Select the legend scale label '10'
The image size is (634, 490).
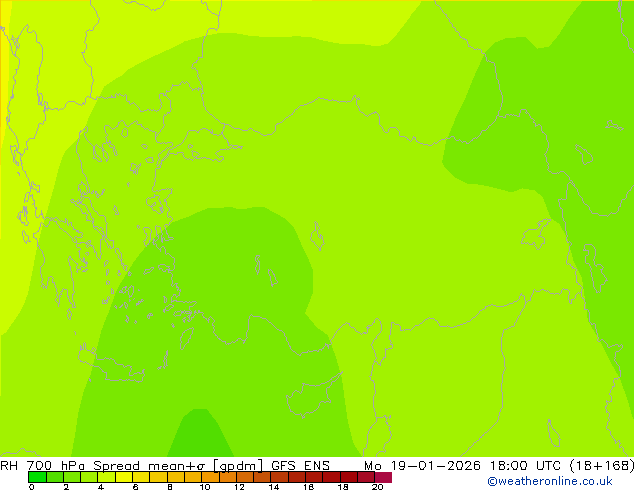[x=205, y=487]
